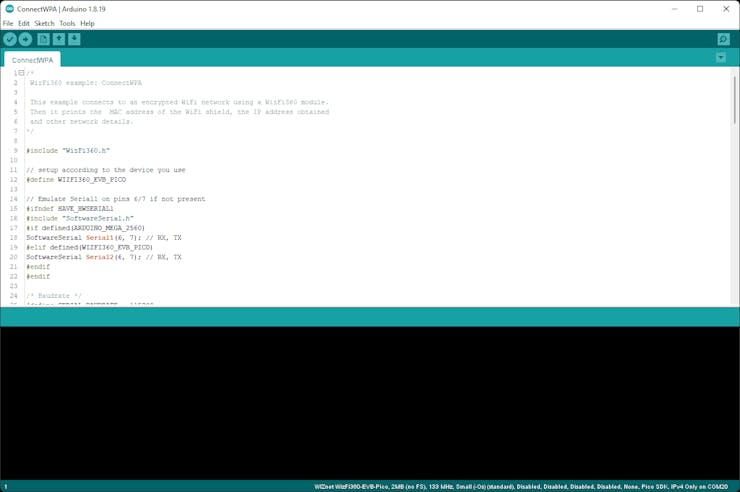Click '#include "SoftwareSerial.h"' line

click(80, 218)
